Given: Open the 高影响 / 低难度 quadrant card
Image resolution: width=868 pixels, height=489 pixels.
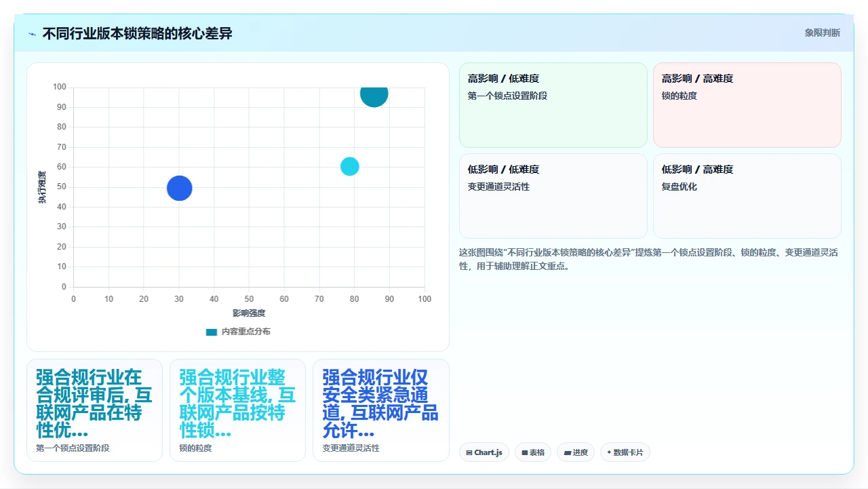Looking at the screenshot, I should coord(553,105).
